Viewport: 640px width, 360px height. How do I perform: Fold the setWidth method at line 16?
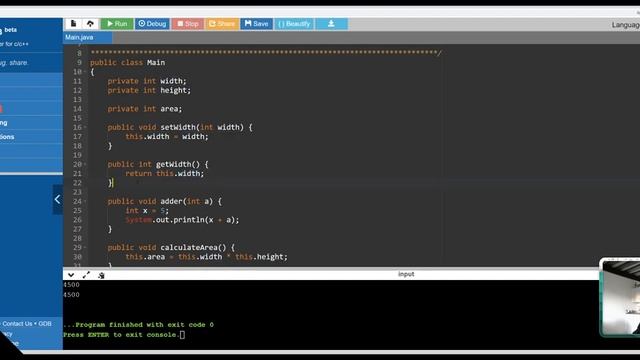85,127
